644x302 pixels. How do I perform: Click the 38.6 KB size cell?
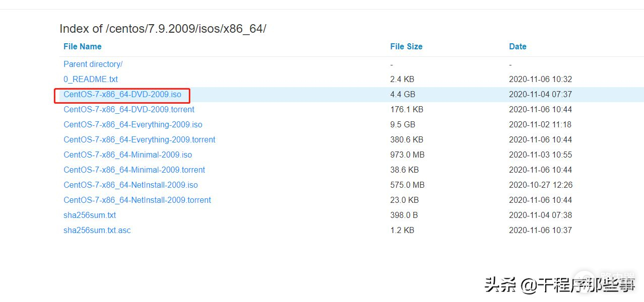404,170
